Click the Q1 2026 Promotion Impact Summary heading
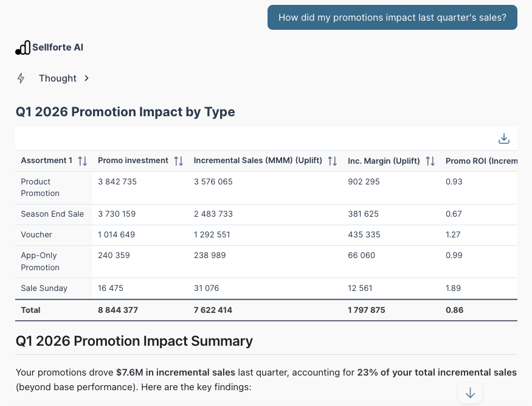The image size is (532, 406). click(134, 341)
